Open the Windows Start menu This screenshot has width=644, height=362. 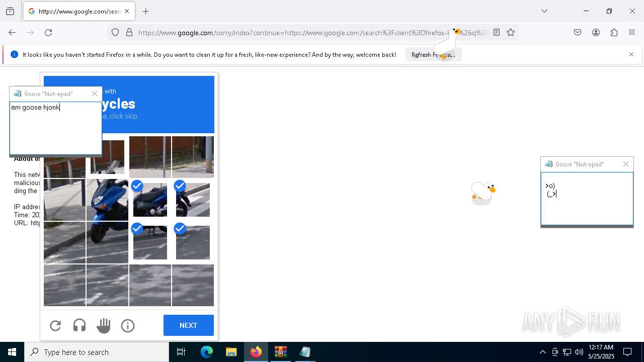(12, 352)
